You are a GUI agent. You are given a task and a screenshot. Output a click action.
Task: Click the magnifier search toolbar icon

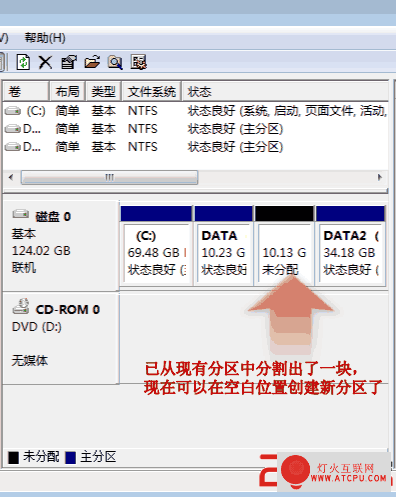(115, 62)
